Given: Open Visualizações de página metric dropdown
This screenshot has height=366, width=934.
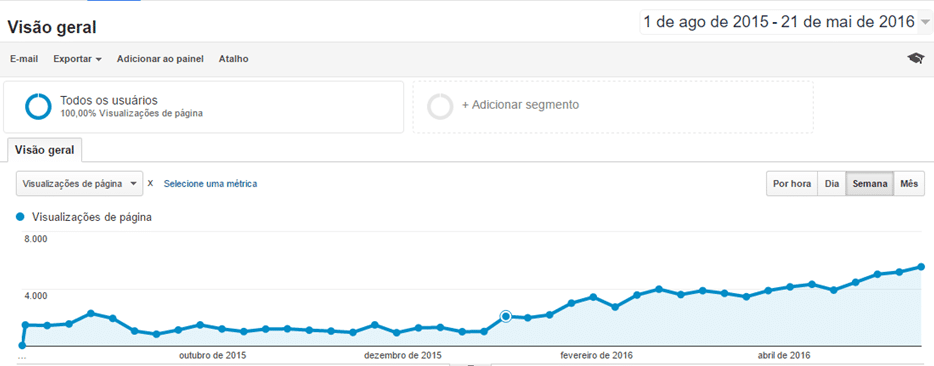Looking at the screenshot, I should coord(79,184).
